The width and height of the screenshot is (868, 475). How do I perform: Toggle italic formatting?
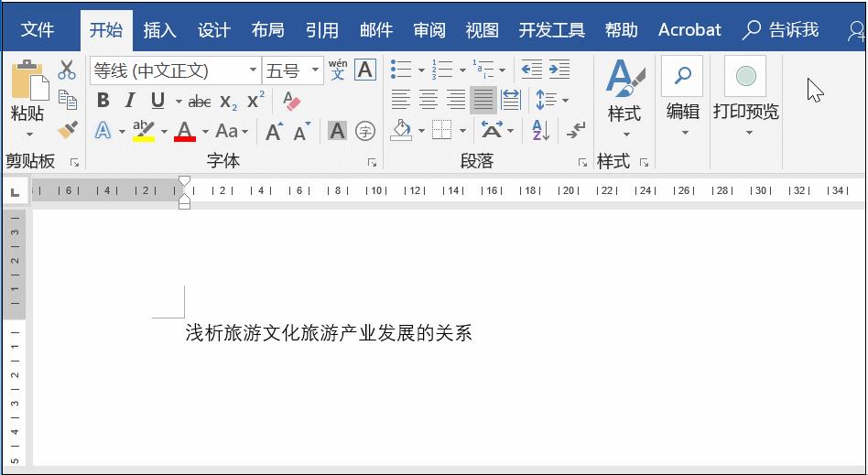click(x=130, y=101)
